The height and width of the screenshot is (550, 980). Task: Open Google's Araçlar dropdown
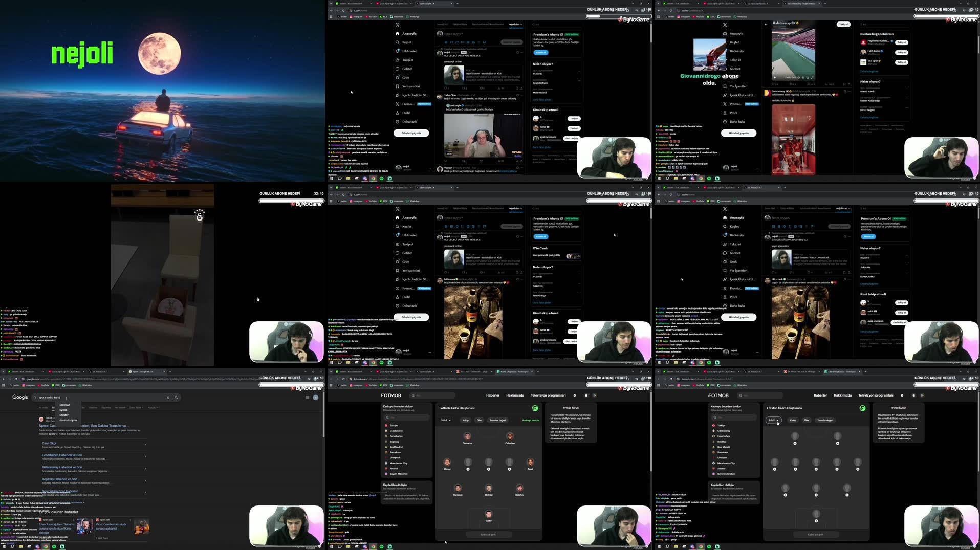pos(153,408)
